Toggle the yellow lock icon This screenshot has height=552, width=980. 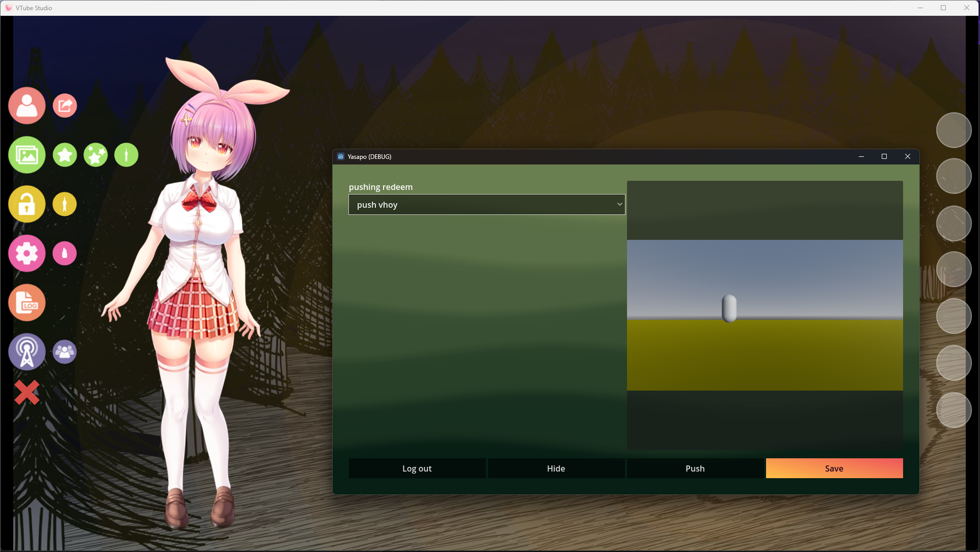coord(26,204)
